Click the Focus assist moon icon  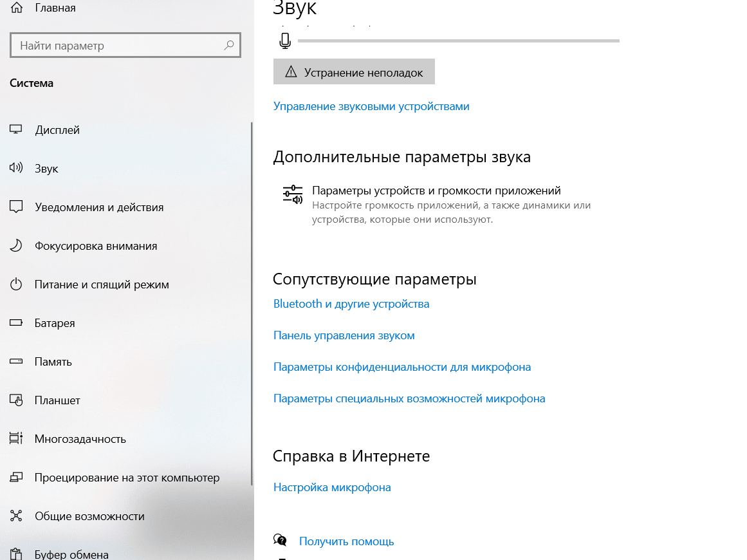click(15, 245)
